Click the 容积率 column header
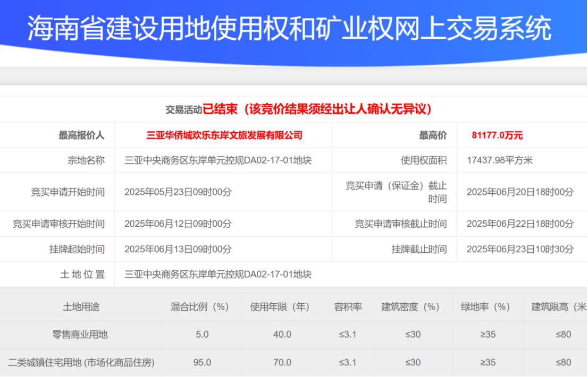Image resolution: width=588 pixels, height=377 pixels. pyautogui.click(x=348, y=307)
